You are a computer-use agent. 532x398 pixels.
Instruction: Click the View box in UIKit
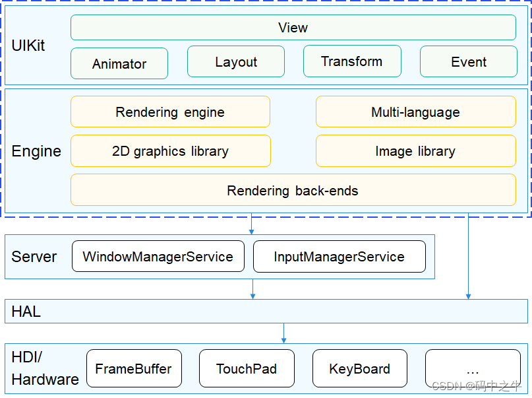[x=293, y=28]
